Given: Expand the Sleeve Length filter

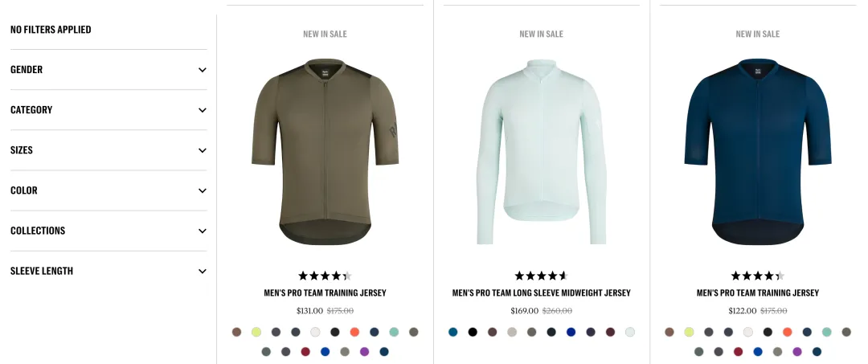Looking at the screenshot, I should coord(108,271).
